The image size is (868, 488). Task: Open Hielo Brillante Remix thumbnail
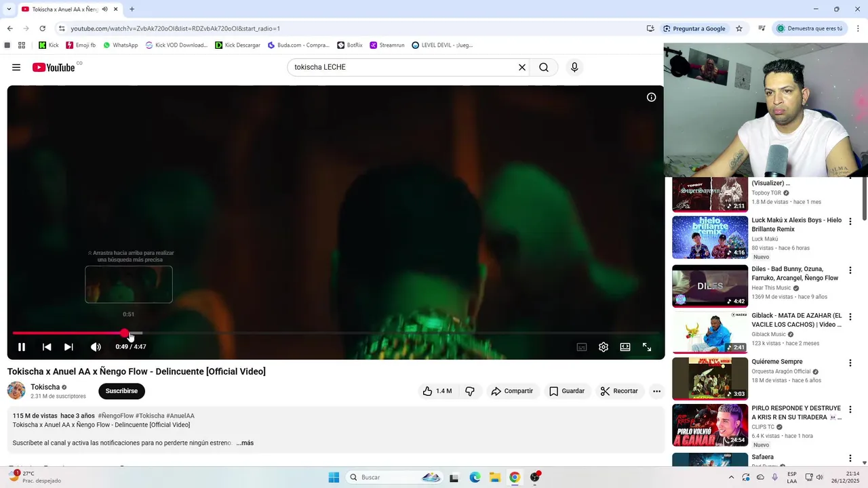(x=710, y=237)
